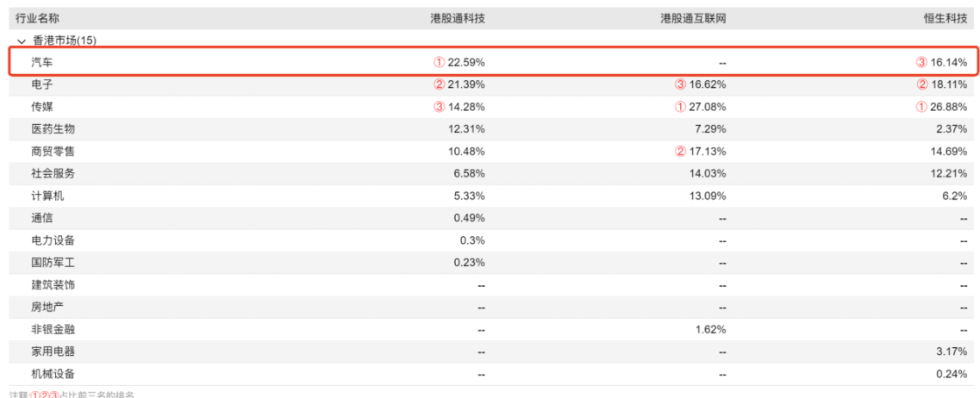Select the 非银金融 industry row
Viewport: 980px width, 398px height.
53,329
